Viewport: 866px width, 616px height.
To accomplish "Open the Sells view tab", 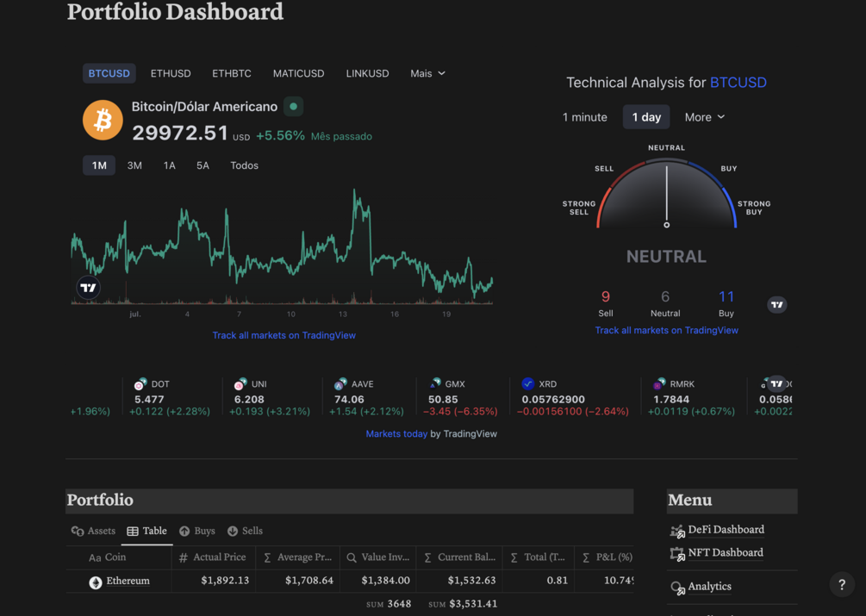I will [x=246, y=531].
